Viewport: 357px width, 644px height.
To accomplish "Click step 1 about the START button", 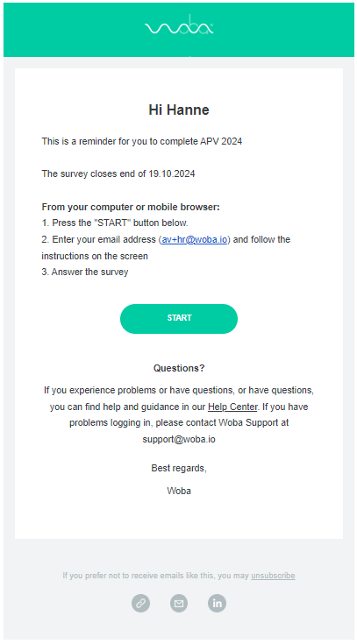I will (x=115, y=223).
